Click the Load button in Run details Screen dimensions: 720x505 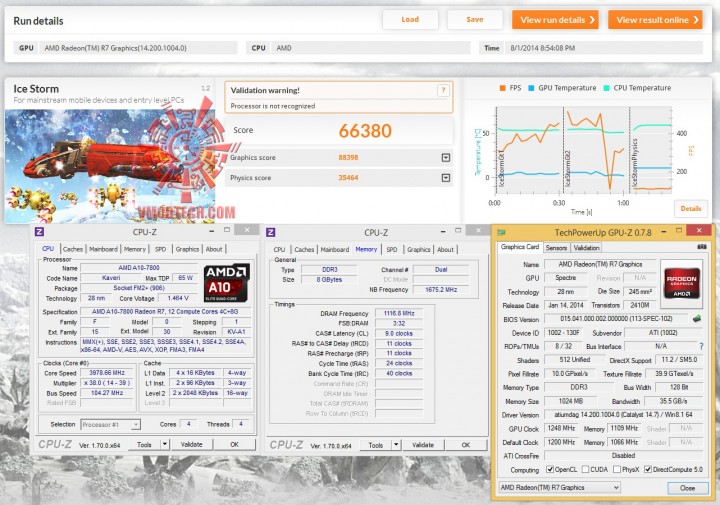point(410,20)
